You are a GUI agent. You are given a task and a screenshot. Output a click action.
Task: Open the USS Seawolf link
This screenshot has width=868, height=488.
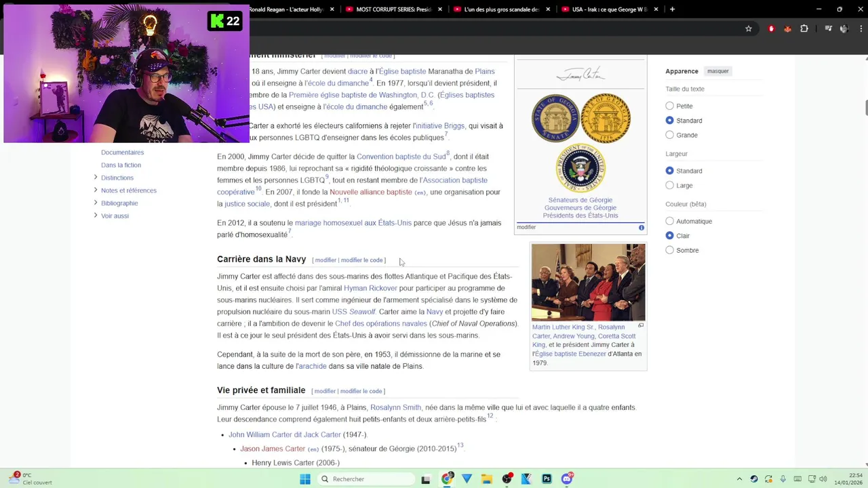coord(353,312)
